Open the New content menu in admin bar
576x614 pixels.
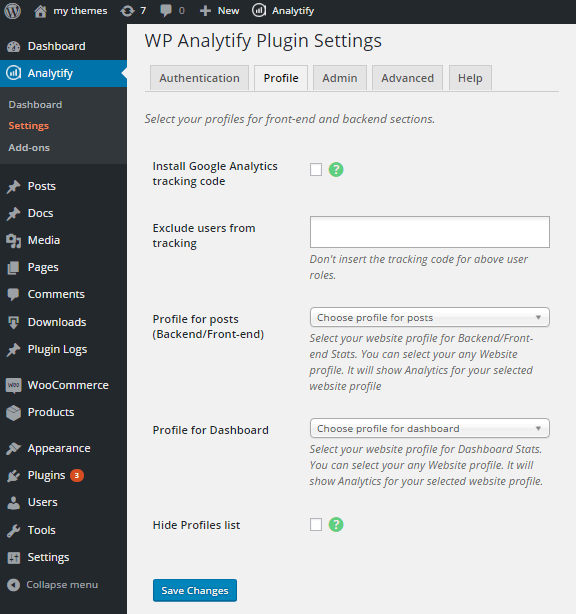click(220, 11)
